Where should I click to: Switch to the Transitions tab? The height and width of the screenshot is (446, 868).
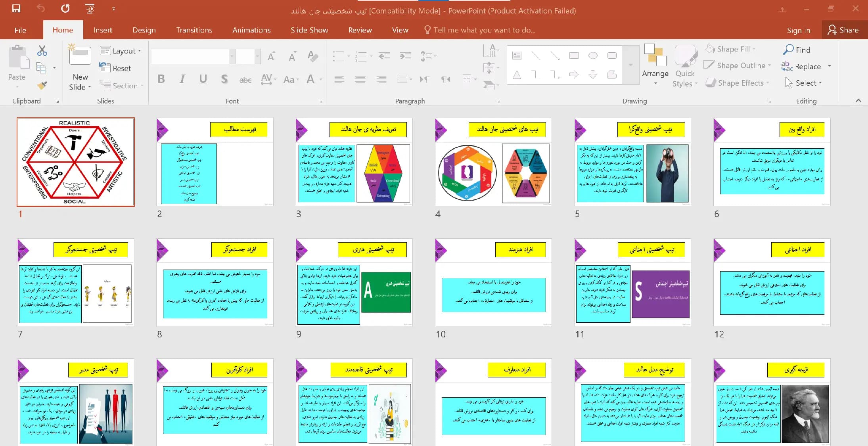coord(194,30)
